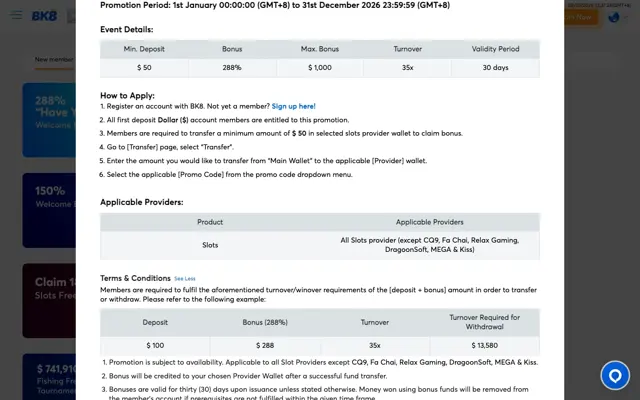Select the $ 13,580 turnover cell
The height and width of the screenshot is (400, 640).
coord(484,345)
